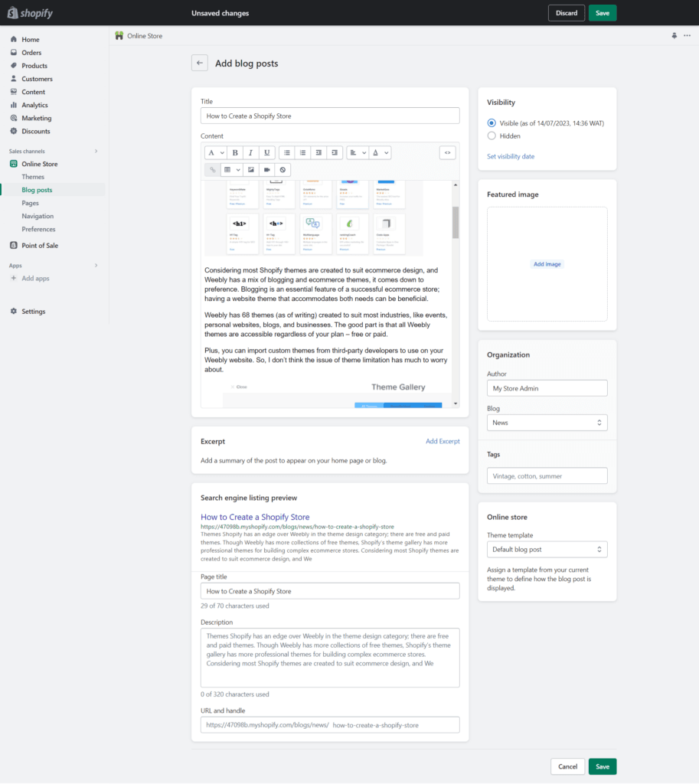
Task: Open the text color picker
Action: tap(379, 152)
